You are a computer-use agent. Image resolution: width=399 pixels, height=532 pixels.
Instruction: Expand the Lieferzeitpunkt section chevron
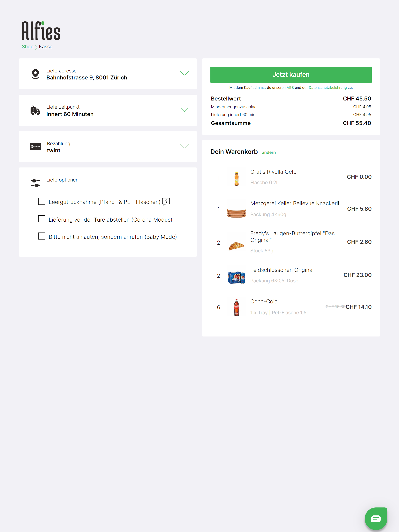(x=184, y=110)
